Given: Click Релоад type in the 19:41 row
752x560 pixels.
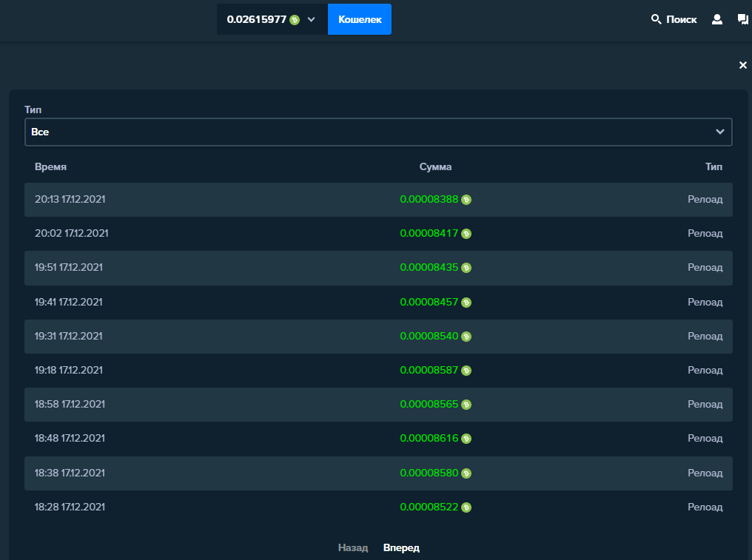Looking at the screenshot, I should [x=705, y=302].
